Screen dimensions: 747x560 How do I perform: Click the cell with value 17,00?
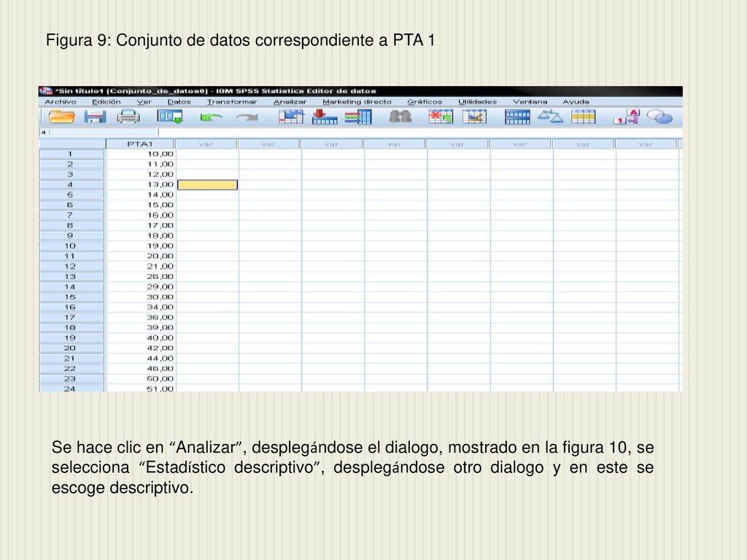pyautogui.click(x=141, y=225)
